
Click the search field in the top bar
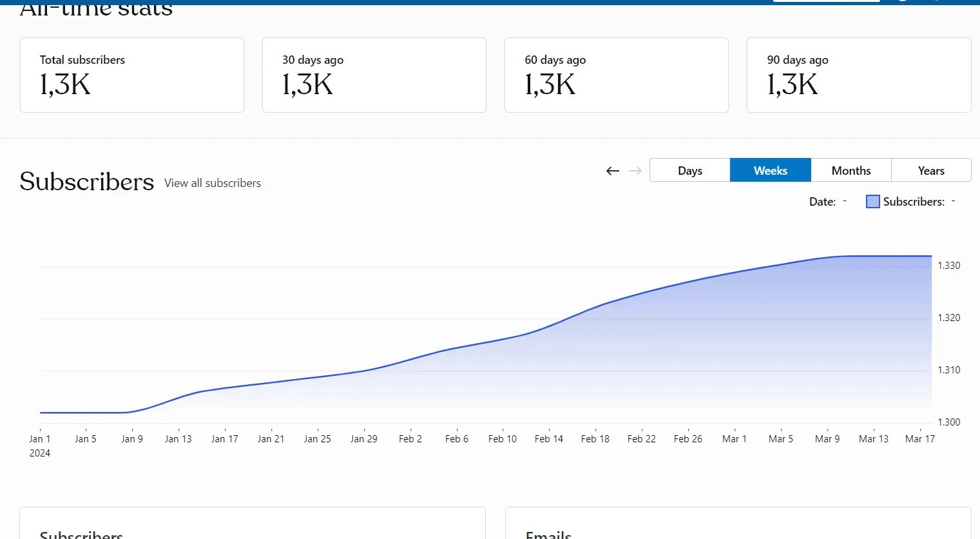pyautogui.click(x=827, y=1)
